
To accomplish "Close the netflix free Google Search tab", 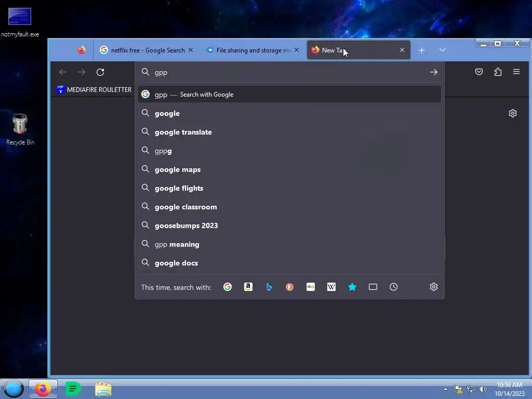I will tap(191, 50).
